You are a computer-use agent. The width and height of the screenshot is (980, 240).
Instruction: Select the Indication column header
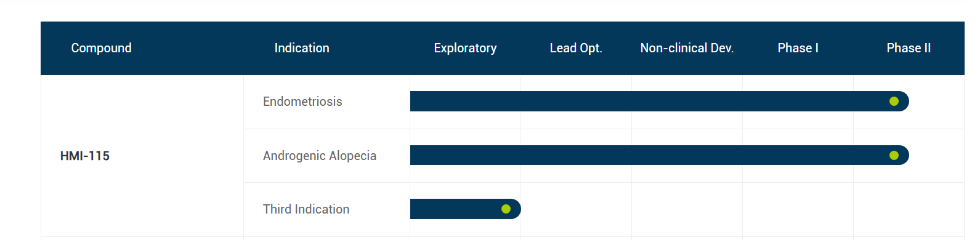click(x=302, y=48)
